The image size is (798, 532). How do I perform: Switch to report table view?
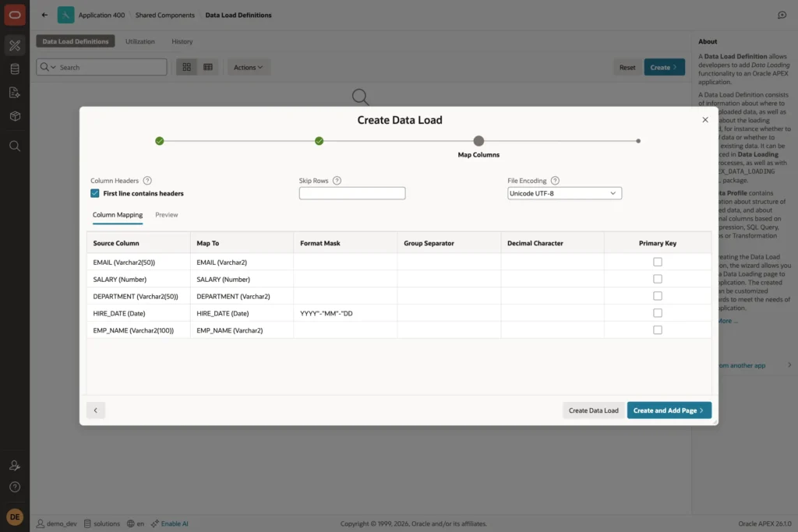(x=207, y=67)
